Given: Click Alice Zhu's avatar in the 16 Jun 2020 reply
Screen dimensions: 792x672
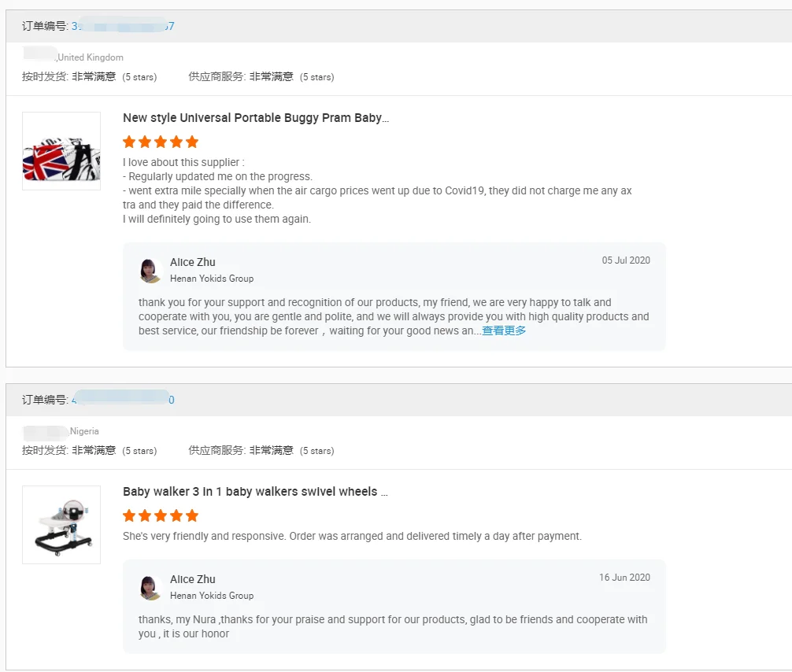Looking at the screenshot, I should [x=150, y=587].
